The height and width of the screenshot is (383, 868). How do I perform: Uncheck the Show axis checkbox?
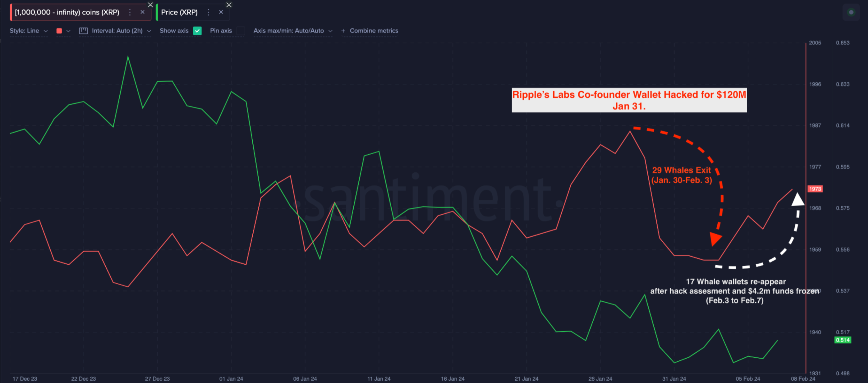[197, 31]
